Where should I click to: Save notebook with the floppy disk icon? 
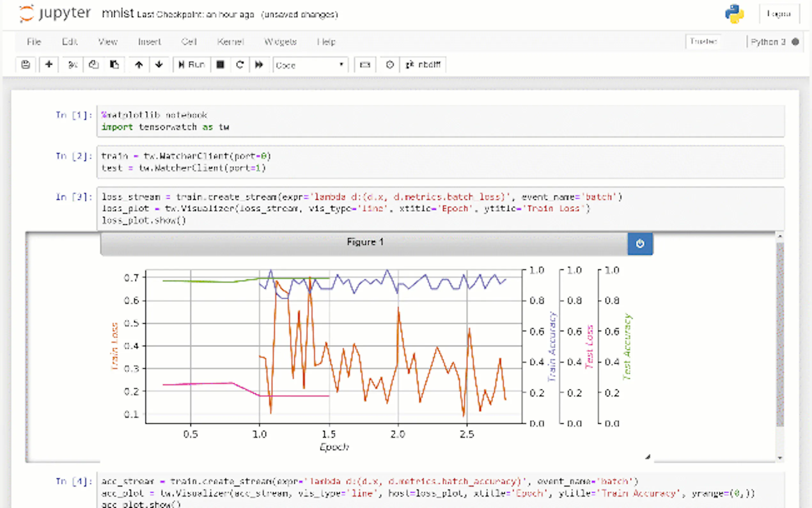pyautogui.click(x=26, y=65)
